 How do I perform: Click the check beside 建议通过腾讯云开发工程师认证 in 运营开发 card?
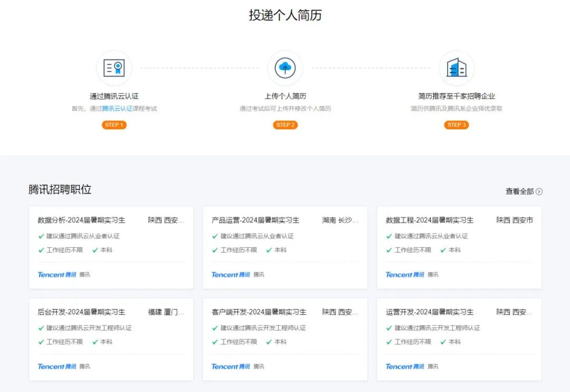click(x=389, y=328)
